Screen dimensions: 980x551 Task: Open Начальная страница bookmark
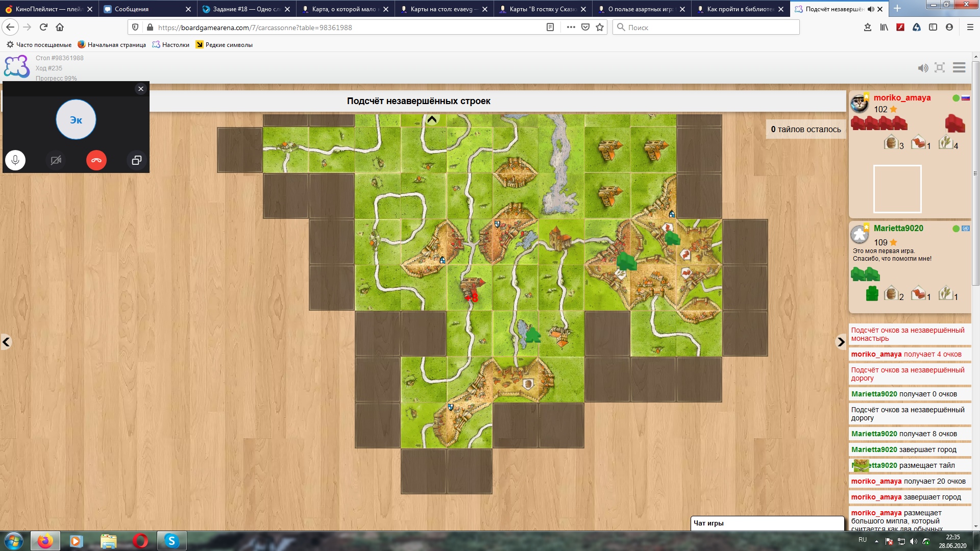click(x=112, y=45)
